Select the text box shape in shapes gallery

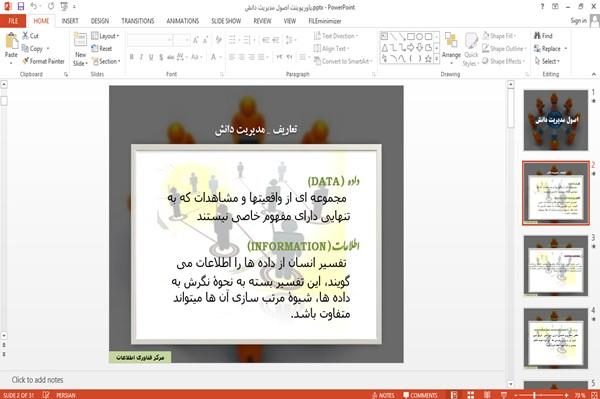point(385,37)
